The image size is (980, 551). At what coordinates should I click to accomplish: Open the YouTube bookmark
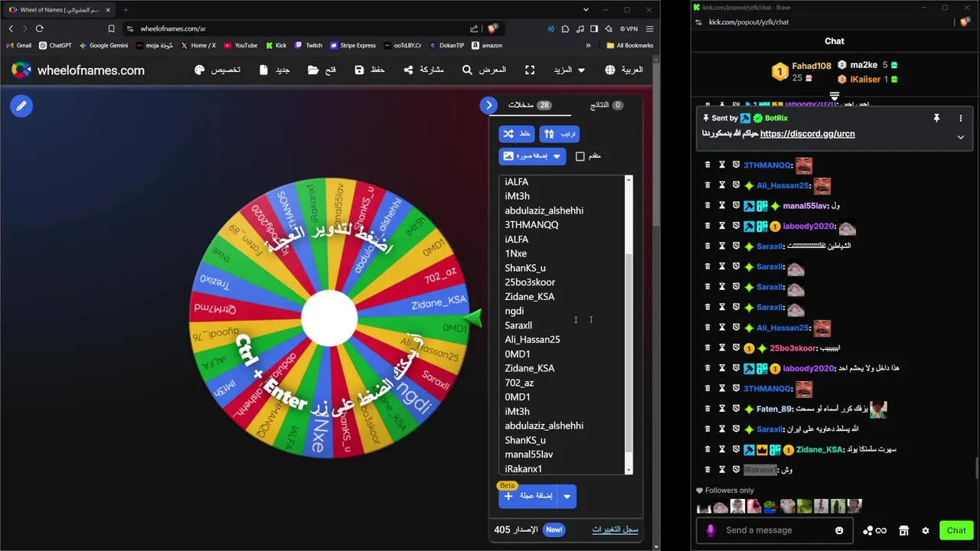[x=240, y=45]
